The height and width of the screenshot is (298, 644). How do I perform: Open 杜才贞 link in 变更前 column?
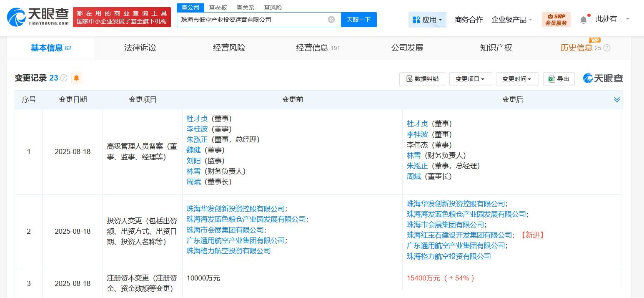[197, 119]
